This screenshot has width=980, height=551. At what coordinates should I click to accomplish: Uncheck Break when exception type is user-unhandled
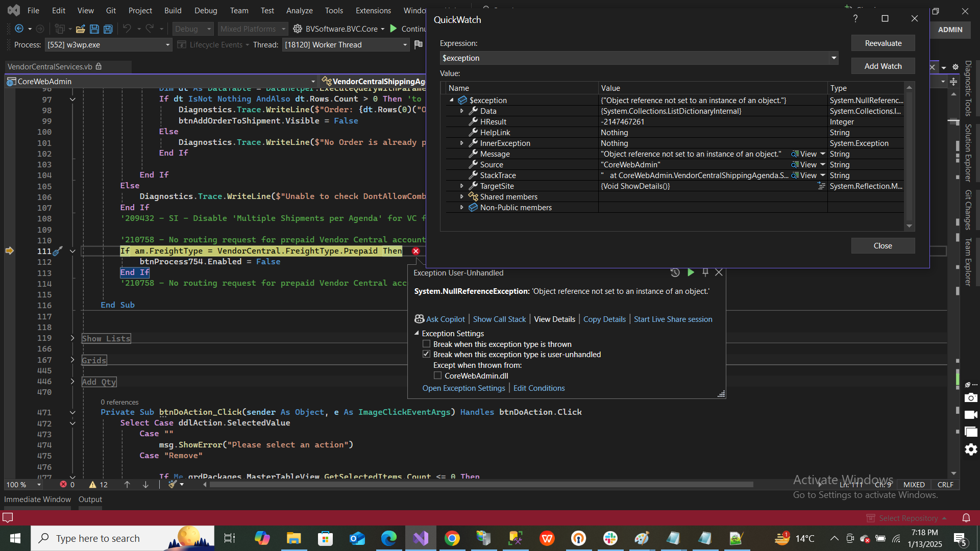pos(427,354)
